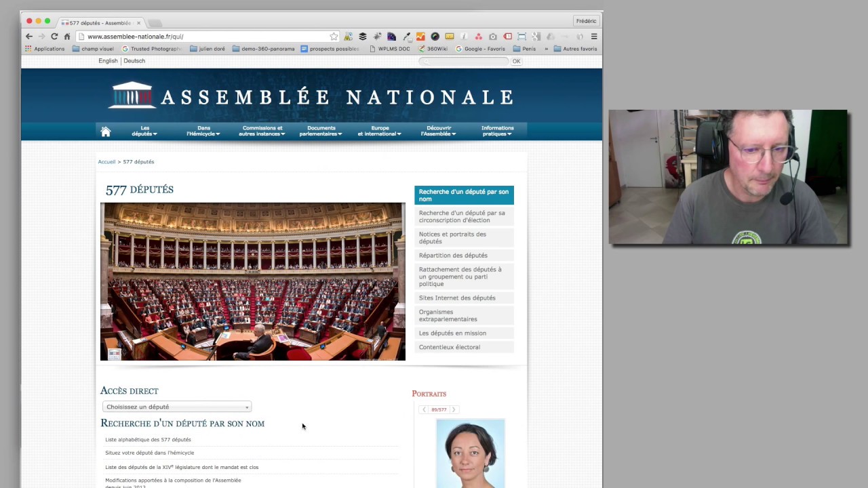Viewport: 868px width, 488px height.
Task: Click the italic 'i' info extension icon
Action: [464, 37]
